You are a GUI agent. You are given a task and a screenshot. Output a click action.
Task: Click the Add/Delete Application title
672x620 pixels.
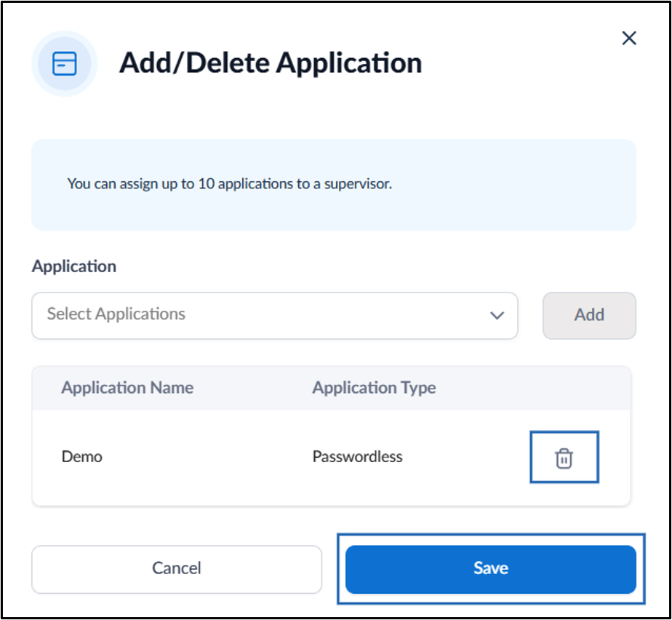click(271, 63)
